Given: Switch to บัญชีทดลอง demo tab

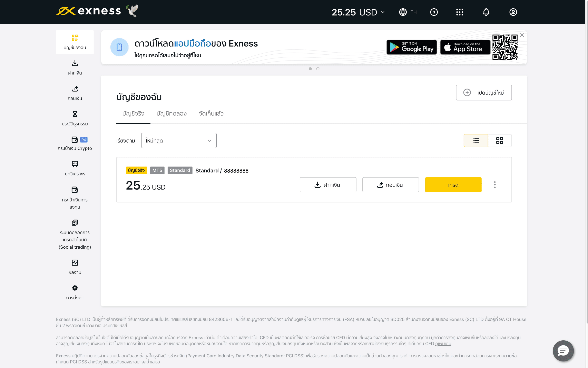Looking at the screenshot, I should pos(171,114).
